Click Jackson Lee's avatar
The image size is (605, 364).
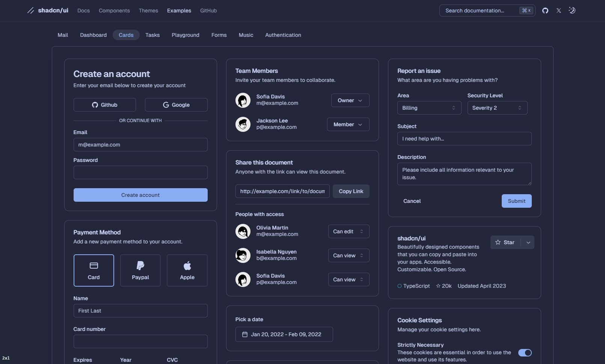point(243,124)
